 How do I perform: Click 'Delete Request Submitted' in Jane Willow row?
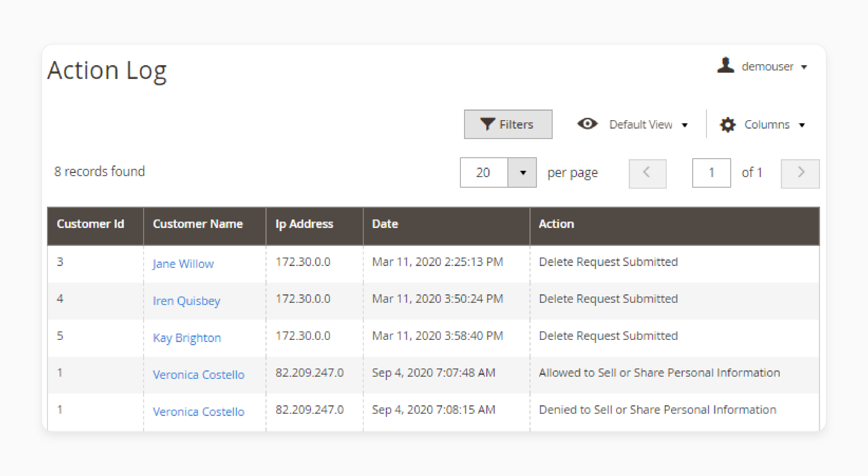pyautogui.click(x=608, y=262)
